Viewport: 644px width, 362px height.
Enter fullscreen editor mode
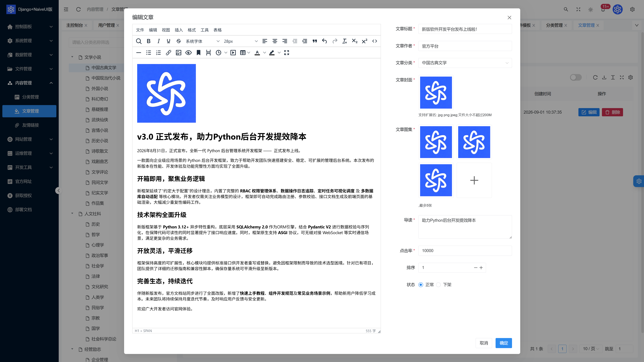[x=287, y=53]
